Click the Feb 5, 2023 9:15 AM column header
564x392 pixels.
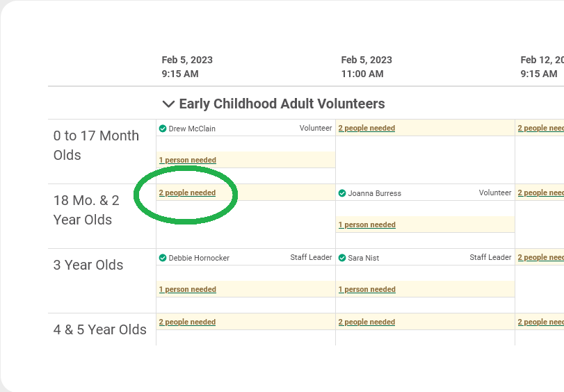187,67
